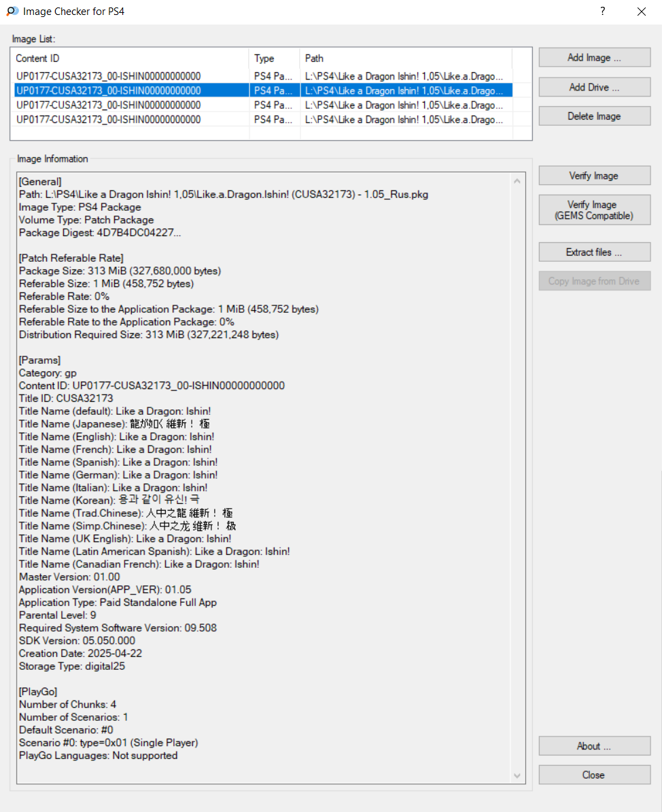Click the Number of Chunks: 4 line
Image resolution: width=662 pixels, height=812 pixels.
(x=68, y=705)
